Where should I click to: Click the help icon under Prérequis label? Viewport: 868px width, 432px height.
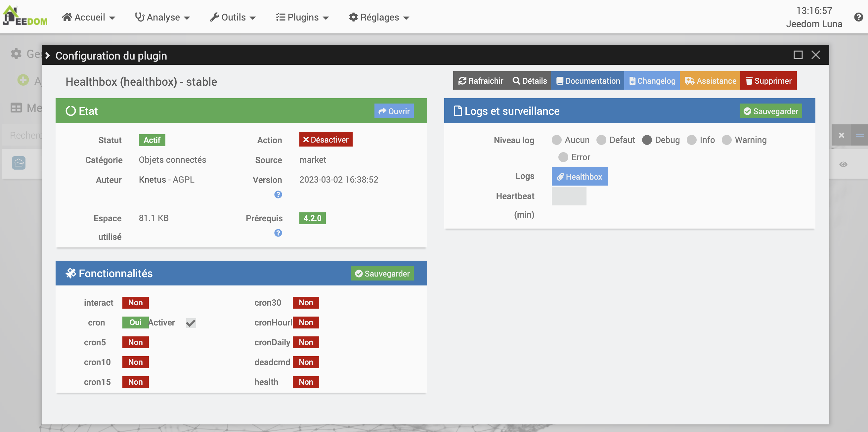coord(278,233)
